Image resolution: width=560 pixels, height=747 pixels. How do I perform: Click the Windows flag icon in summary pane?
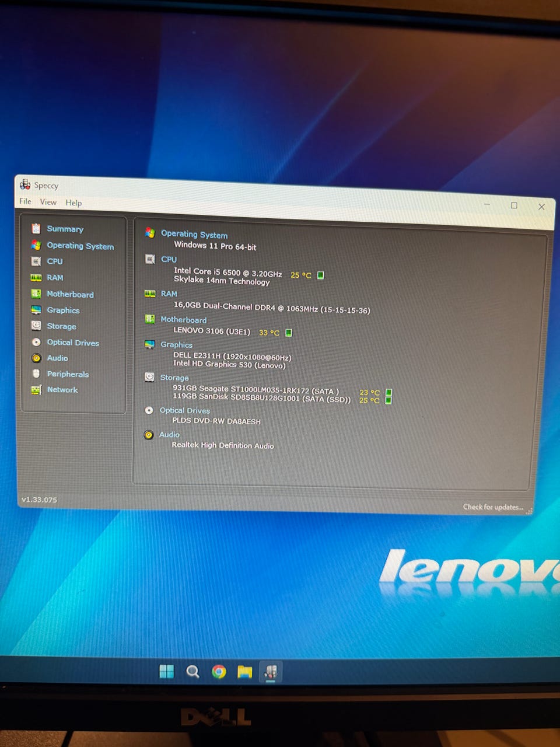point(150,233)
